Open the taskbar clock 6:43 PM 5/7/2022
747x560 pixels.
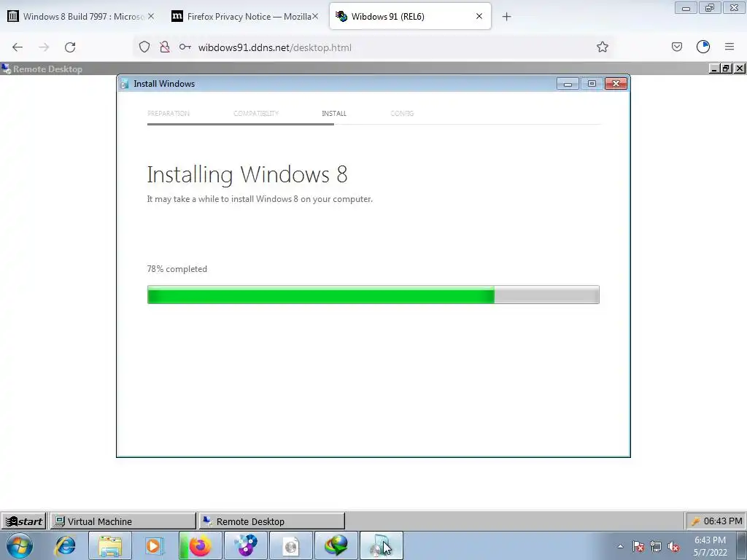[710, 546]
